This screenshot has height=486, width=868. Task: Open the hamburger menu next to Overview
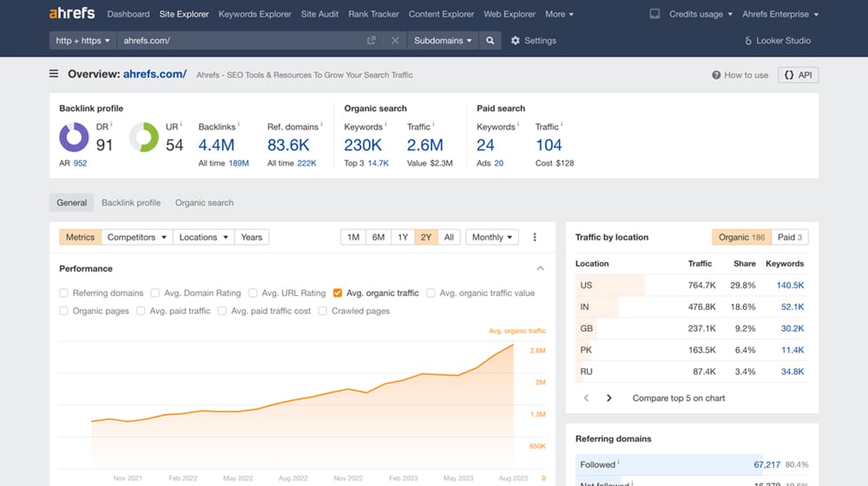point(54,74)
